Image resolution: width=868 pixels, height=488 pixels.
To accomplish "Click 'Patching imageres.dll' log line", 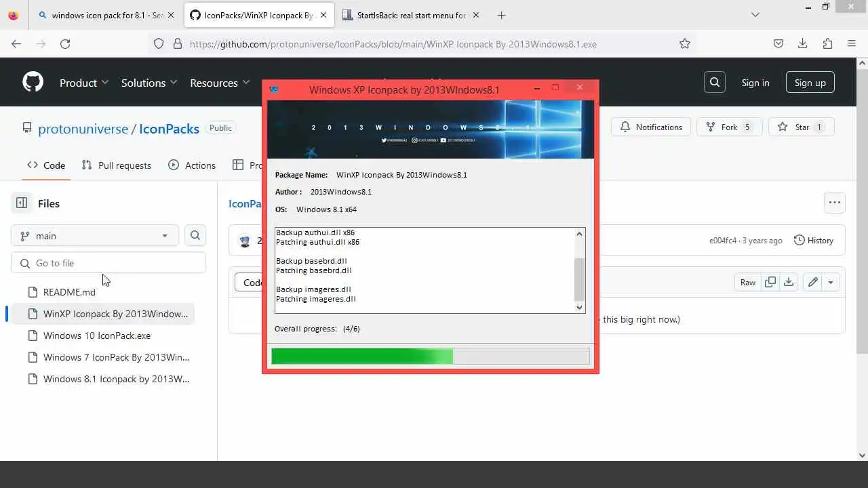I will click(x=315, y=299).
